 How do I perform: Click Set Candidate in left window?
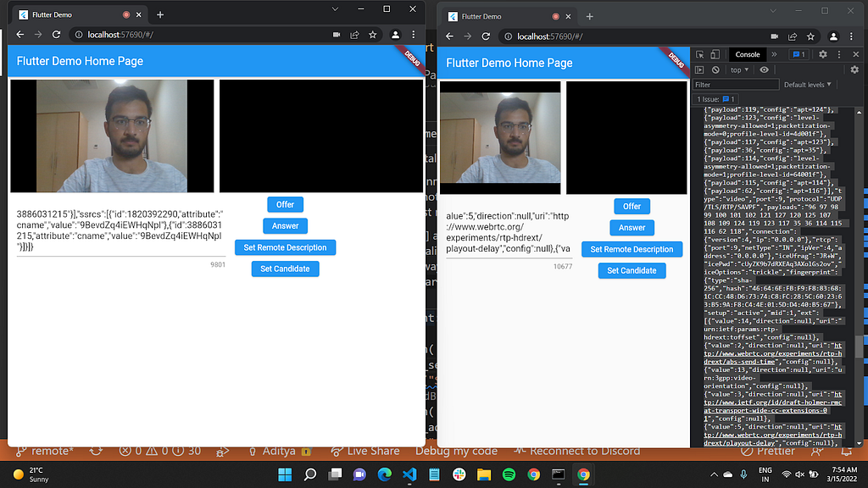pyautogui.click(x=285, y=269)
